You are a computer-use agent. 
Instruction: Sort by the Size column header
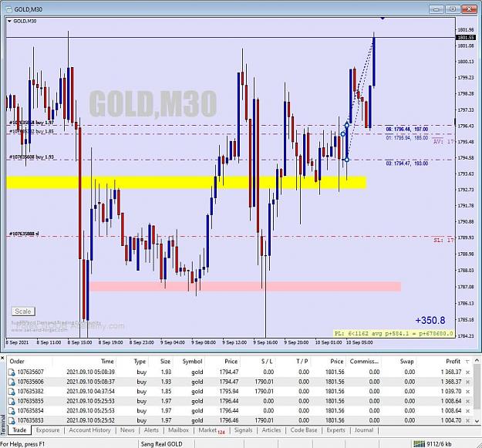click(x=165, y=362)
